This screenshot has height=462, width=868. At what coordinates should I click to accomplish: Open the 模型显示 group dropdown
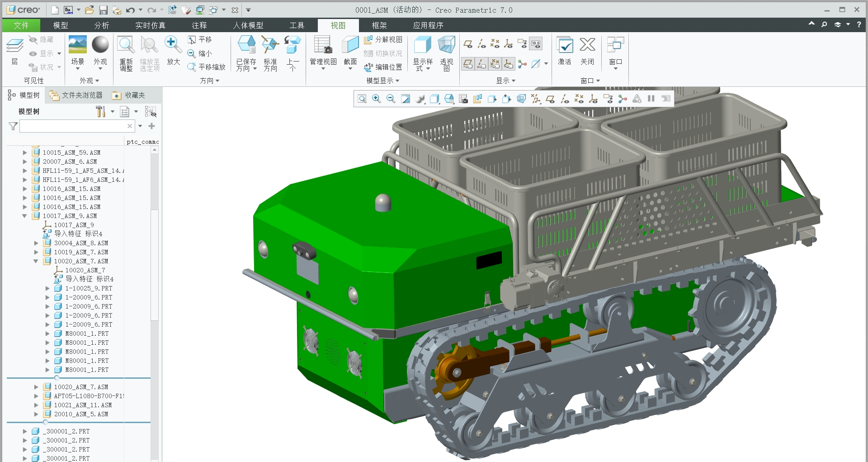[382, 81]
